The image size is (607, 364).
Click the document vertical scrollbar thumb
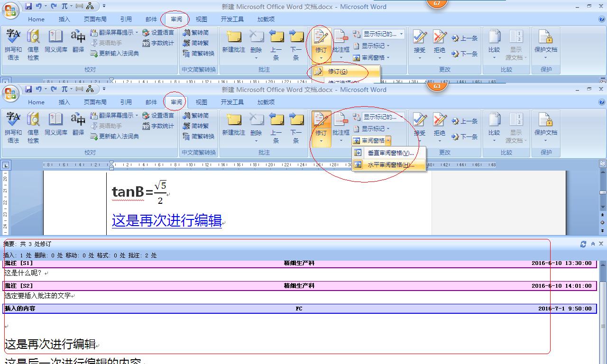[x=603, y=192]
